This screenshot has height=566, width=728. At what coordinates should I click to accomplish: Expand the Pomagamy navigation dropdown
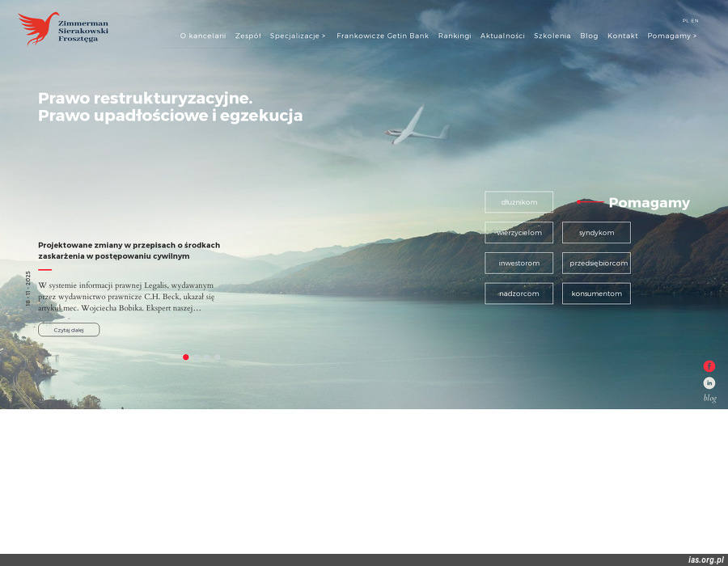pyautogui.click(x=672, y=36)
